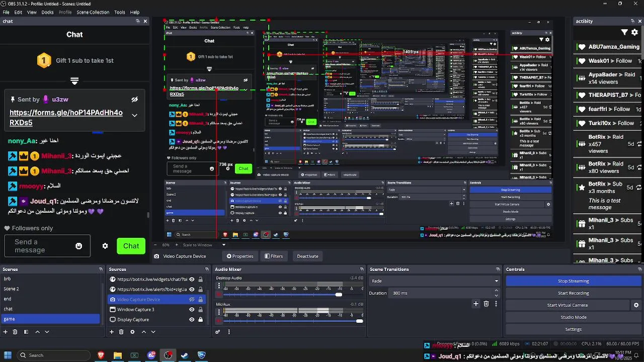Open advanced audio properties gears icon
Image resolution: width=644 pixels, height=362 pixels.
pyautogui.click(x=218, y=332)
